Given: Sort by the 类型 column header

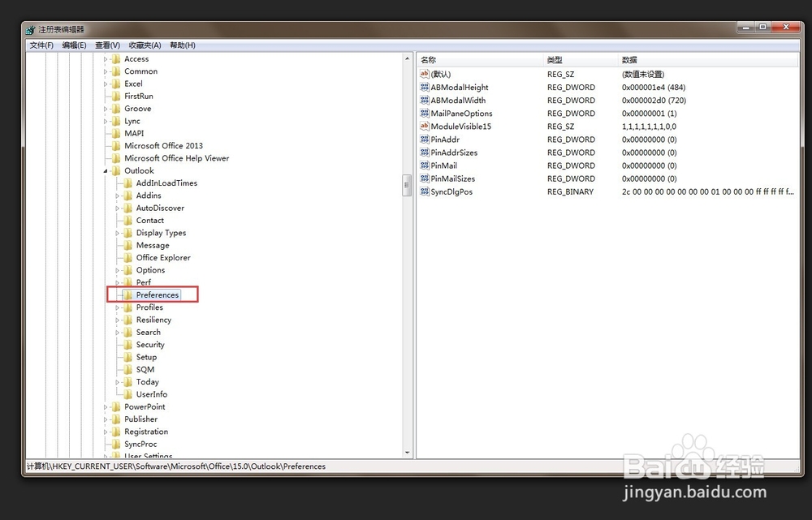Looking at the screenshot, I should [581, 60].
